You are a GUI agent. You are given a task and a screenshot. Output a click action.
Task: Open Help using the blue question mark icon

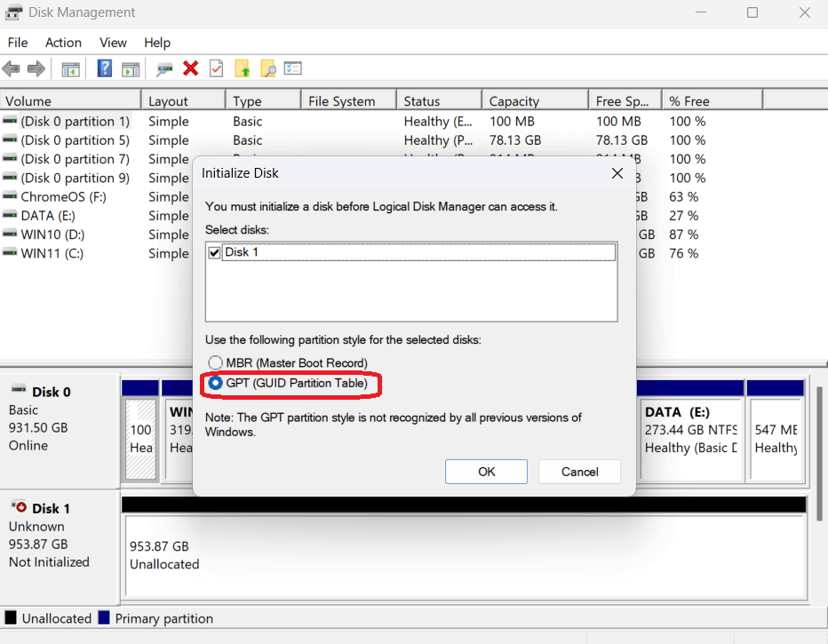tap(105, 68)
